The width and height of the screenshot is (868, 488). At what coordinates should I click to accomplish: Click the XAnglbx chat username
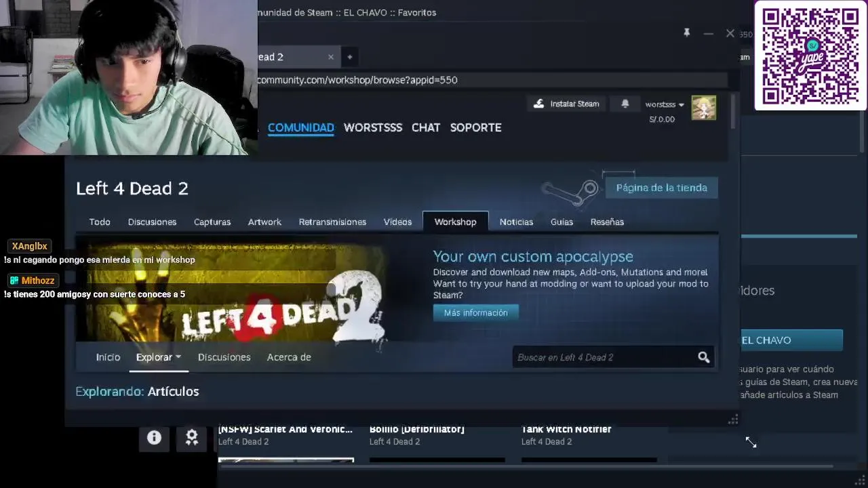tap(30, 246)
